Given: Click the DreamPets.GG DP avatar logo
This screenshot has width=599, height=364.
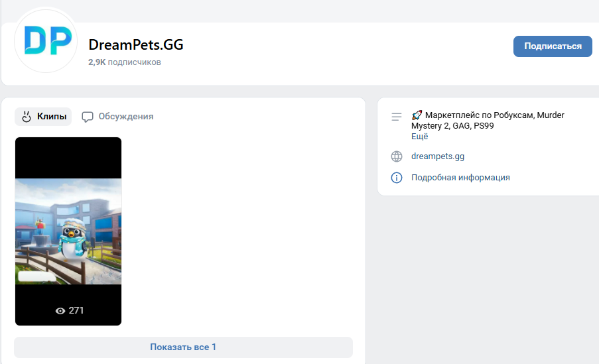Looking at the screenshot, I should [x=46, y=41].
